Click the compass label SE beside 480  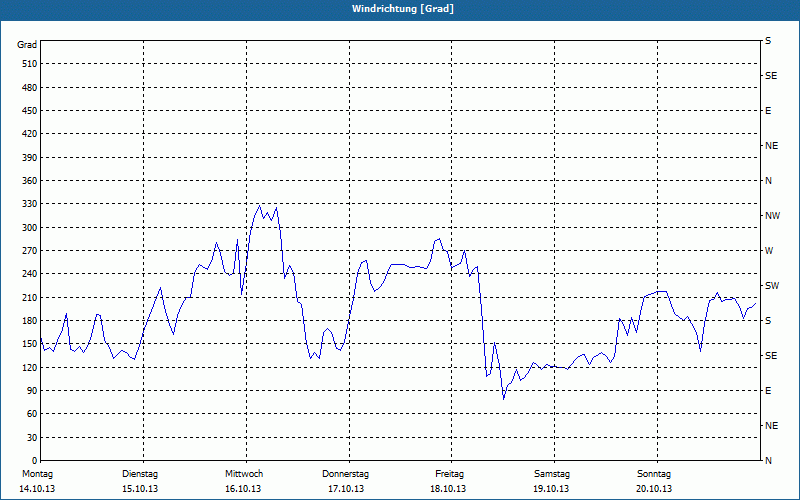[x=771, y=76]
